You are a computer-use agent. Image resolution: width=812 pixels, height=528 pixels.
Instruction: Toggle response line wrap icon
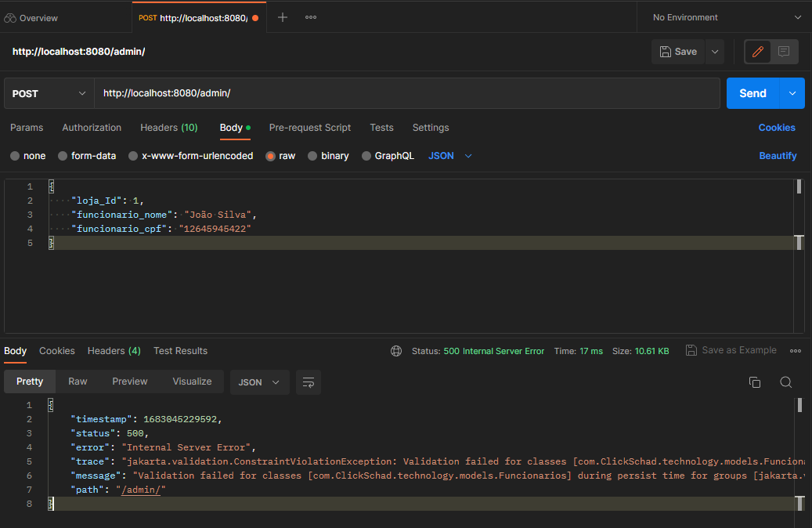(309, 382)
